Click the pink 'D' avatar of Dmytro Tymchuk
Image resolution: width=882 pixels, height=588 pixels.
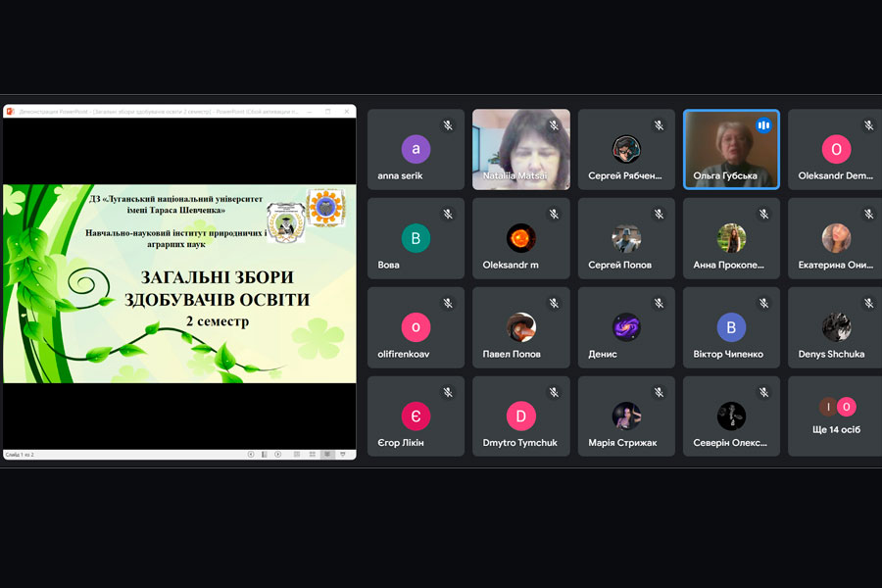click(x=521, y=416)
